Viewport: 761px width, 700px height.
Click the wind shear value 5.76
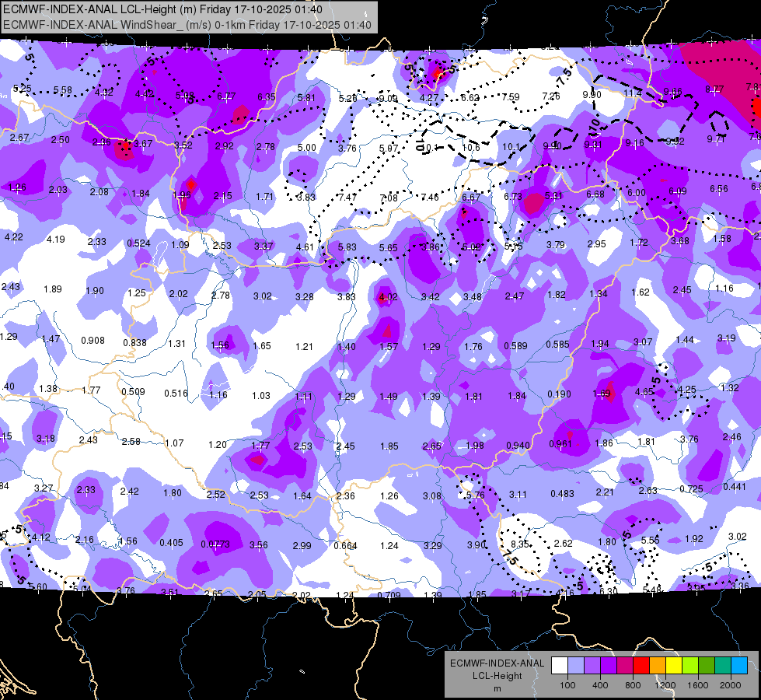coord(475,495)
